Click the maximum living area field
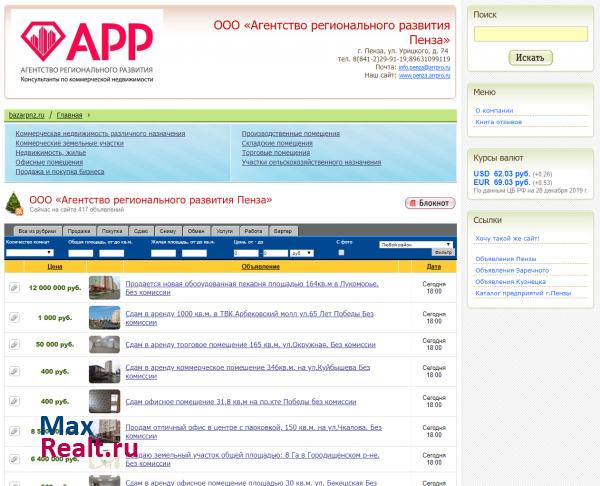This screenshot has width=600, height=486. click(194, 253)
